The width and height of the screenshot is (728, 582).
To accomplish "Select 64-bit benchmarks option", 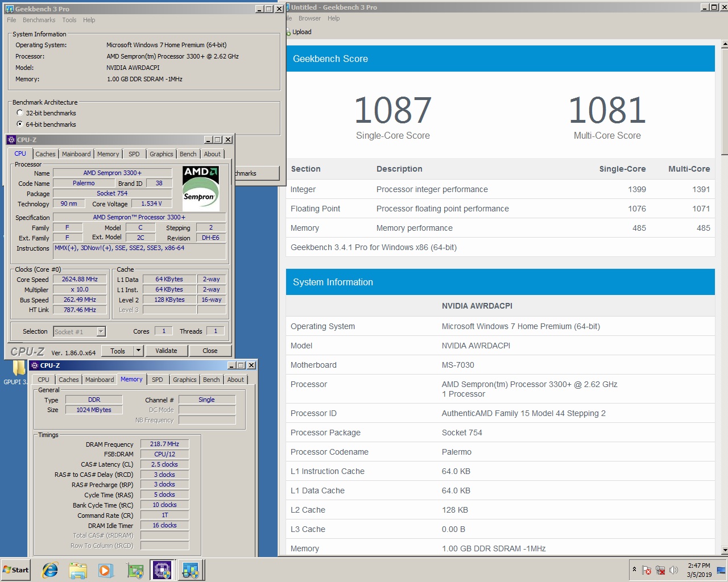I will pyautogui.click(x=20, y=124).
